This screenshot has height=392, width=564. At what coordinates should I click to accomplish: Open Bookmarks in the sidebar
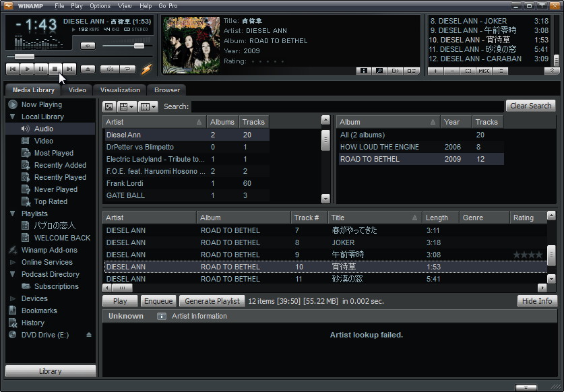coord(39,311)
